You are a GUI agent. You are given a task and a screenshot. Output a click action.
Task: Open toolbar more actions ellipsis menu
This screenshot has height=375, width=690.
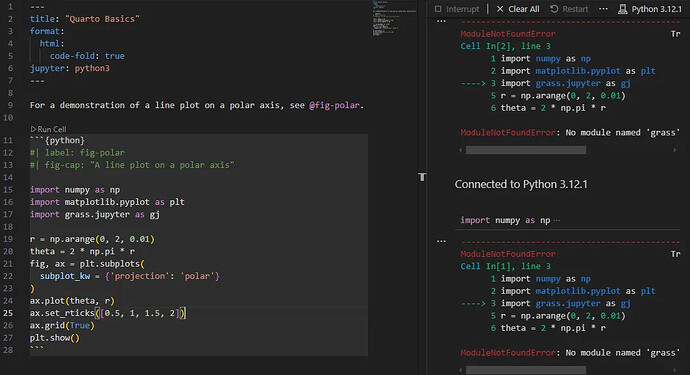point(603,9)
